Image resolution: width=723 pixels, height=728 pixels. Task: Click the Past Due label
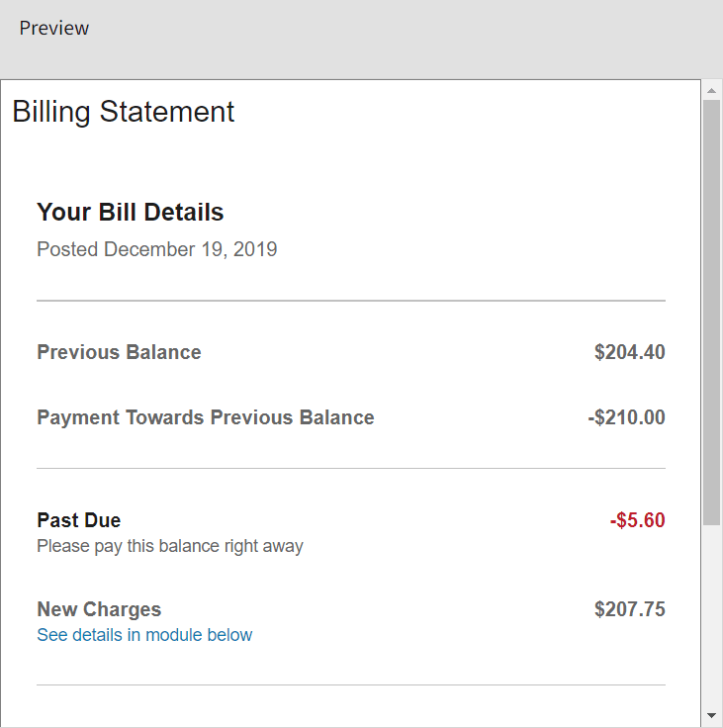[x=79, y=520]
